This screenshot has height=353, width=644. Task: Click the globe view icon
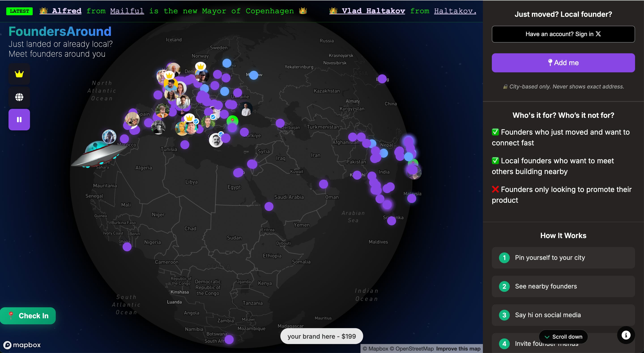click(19, 97)
